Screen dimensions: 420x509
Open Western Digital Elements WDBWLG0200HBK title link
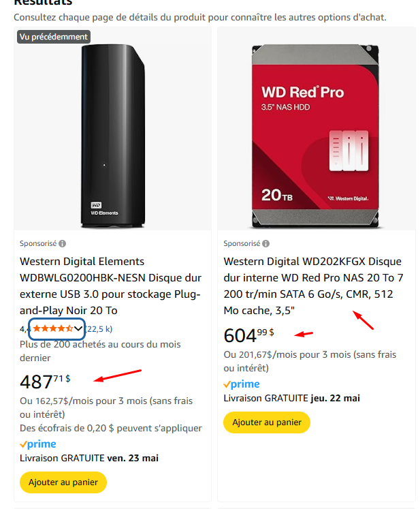[x=110, y=286]
